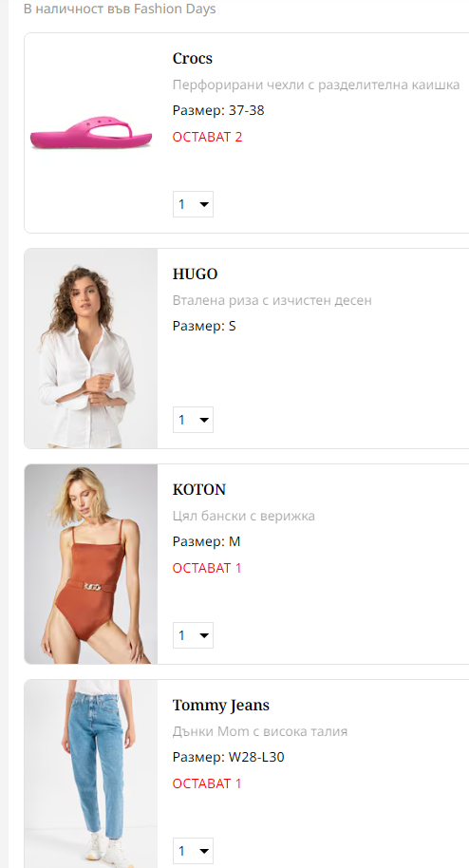469x868 pixels.
Task: Open the quantity dropdown for HUGO shirt
Action: click(x=193, y=420)
